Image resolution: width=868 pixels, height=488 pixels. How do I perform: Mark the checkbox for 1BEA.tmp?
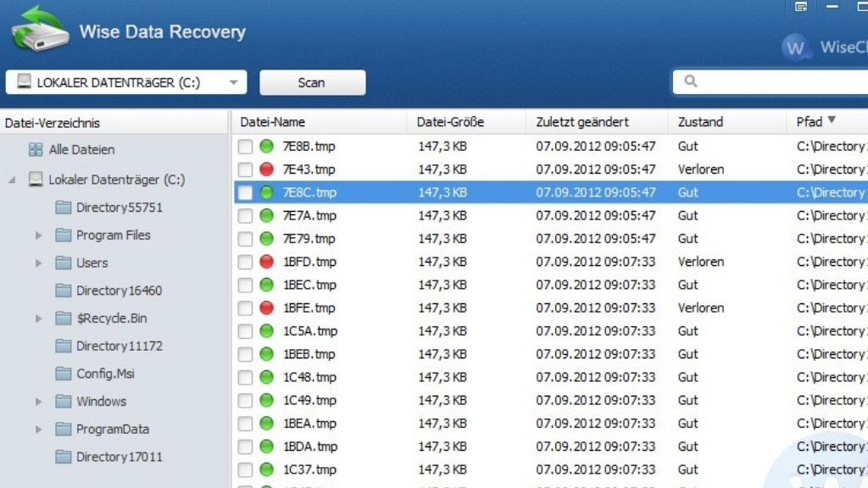tap(245, 424)
